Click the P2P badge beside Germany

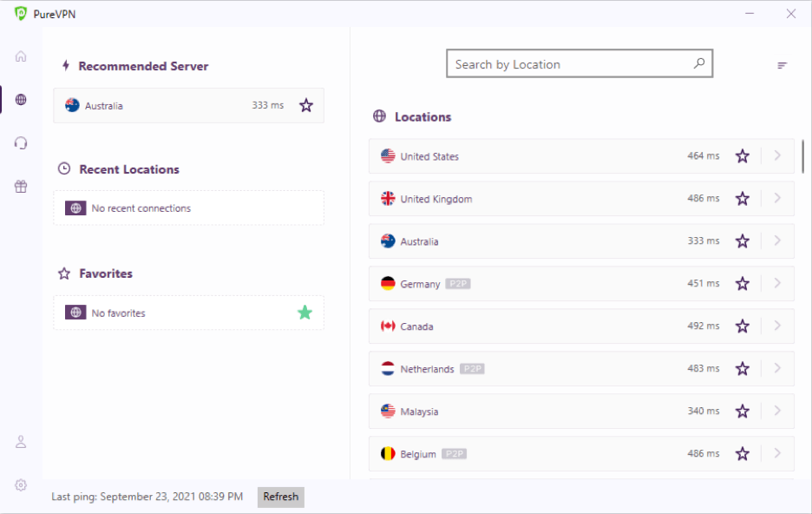click(x=458, y=283)
